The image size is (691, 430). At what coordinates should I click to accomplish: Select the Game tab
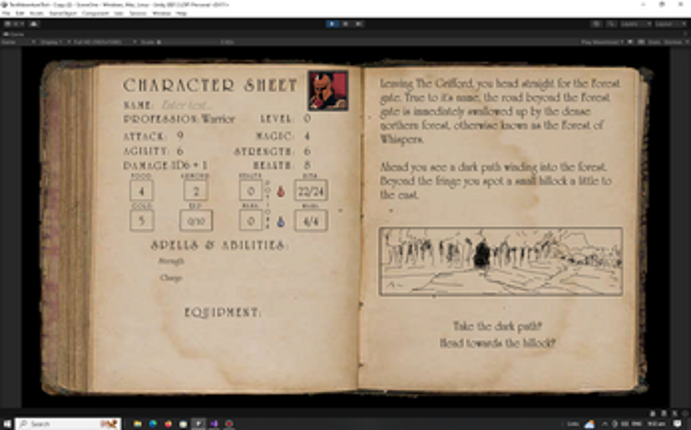tap(14, 34)
